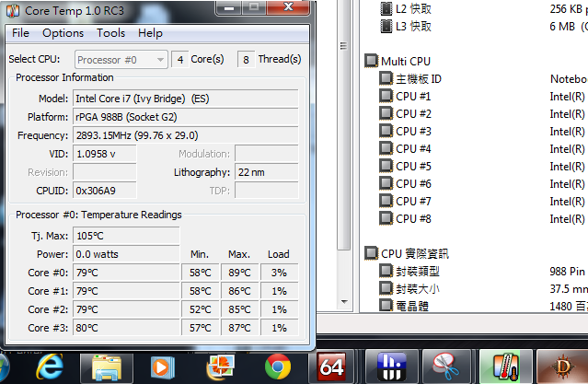
Task: Open Internet Explorer from the taskbar
Action: [x=49, y=367]
